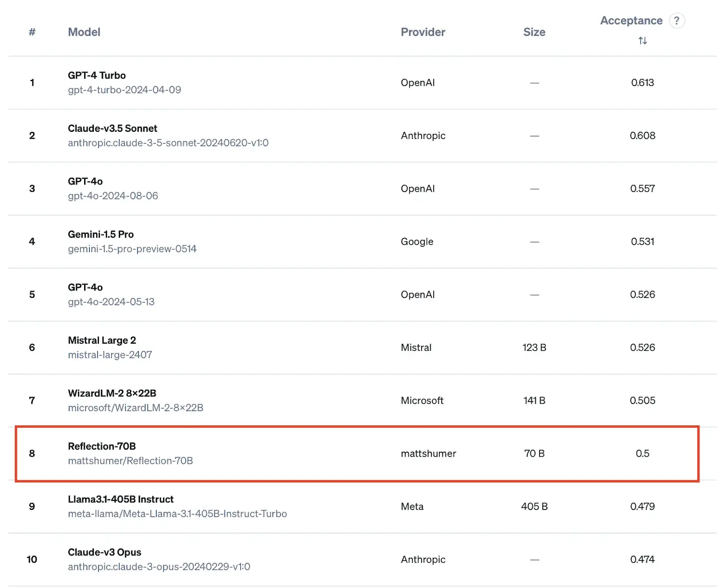This screenshot has width=724, height=588.
Task: Click the rank number column header
Action: point(32,32)
